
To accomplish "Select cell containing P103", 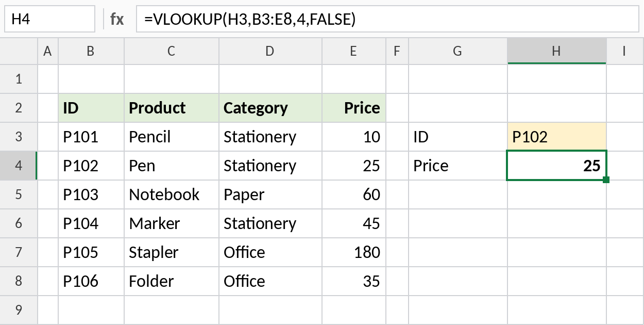I will pyautogui.click(x=91, y=194).
